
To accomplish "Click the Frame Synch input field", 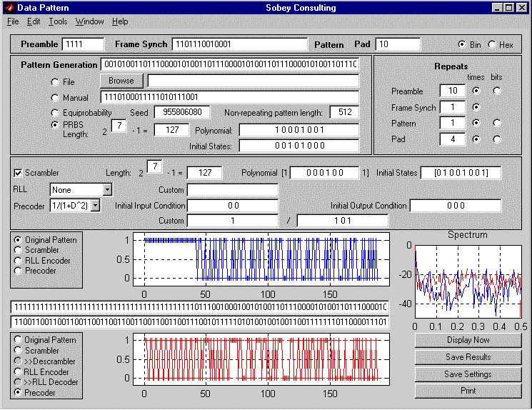I will [239, 44].
